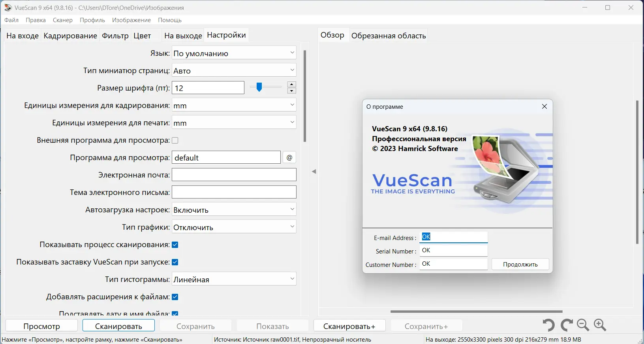Select the Настройки tab
Screen dimensions: 644x344
tap(226, 35)
